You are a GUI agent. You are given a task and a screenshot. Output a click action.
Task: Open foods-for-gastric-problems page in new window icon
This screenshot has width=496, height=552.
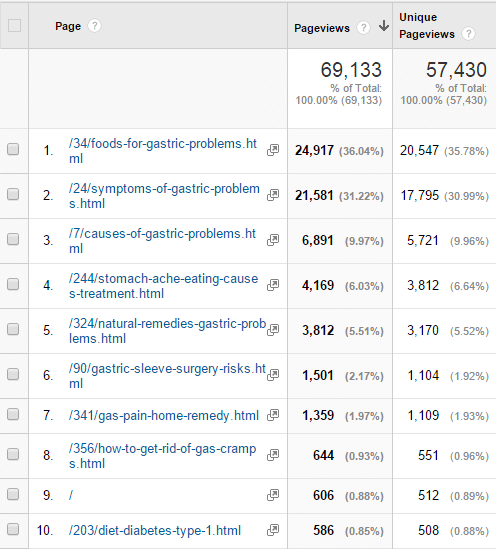coord(273,150)
